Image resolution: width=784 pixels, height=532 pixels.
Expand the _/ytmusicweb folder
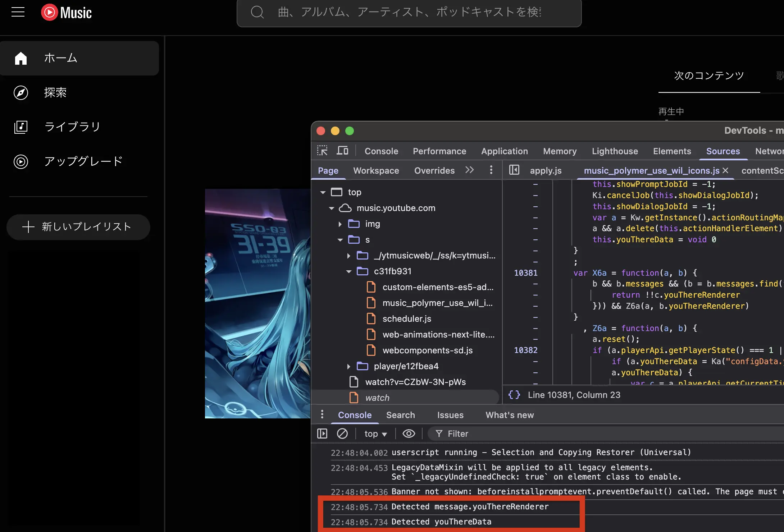point(349,256)
